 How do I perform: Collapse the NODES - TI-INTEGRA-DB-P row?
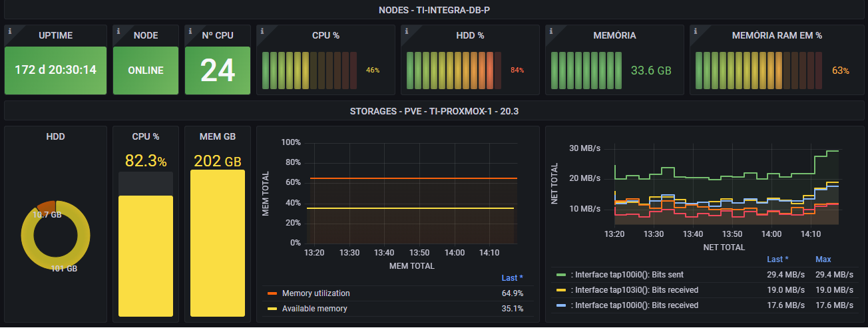433,10
